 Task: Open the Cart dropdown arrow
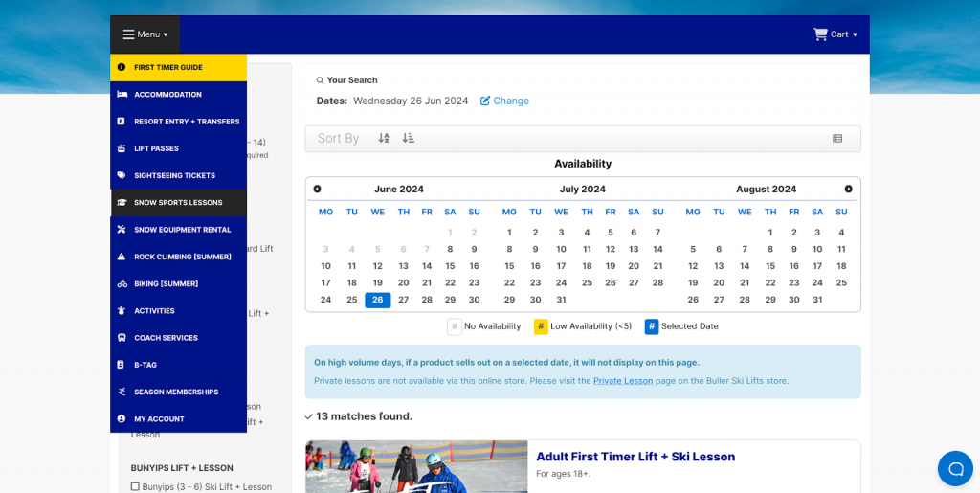tap(855, 35)
